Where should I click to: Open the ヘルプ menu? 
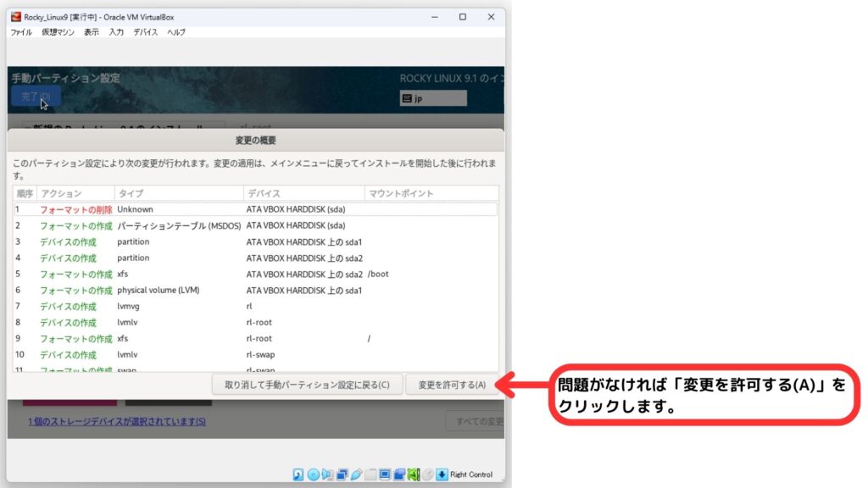(x=176, y=32)
